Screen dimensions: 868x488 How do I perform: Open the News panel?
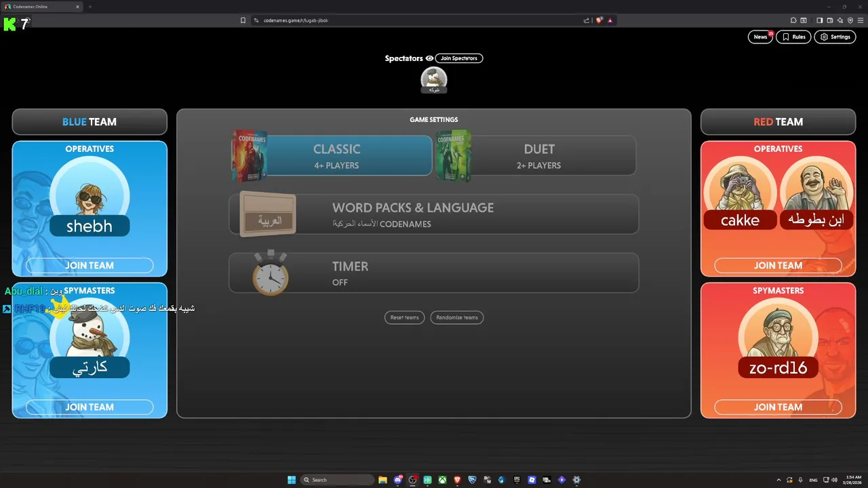click(760, 37)
